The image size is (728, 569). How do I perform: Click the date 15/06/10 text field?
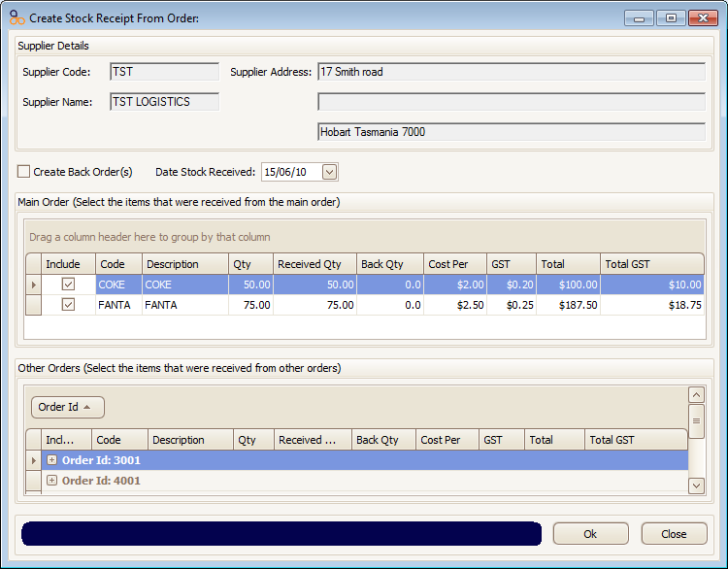291,172
